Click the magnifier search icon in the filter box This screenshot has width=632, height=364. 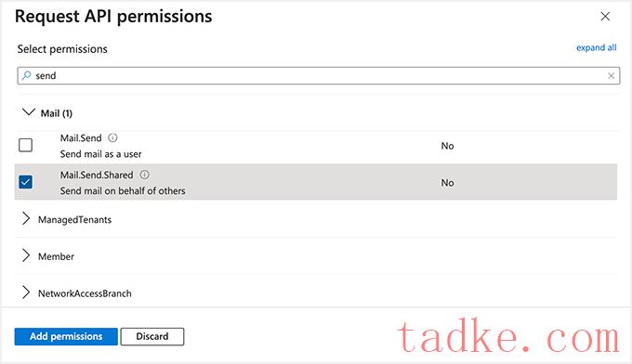tap(27, 75)
